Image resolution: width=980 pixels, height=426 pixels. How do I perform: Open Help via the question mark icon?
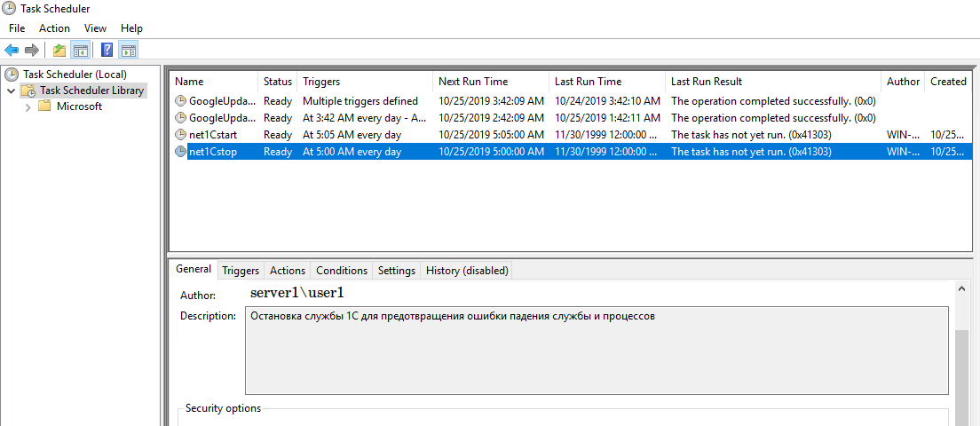tap(107, 50)
